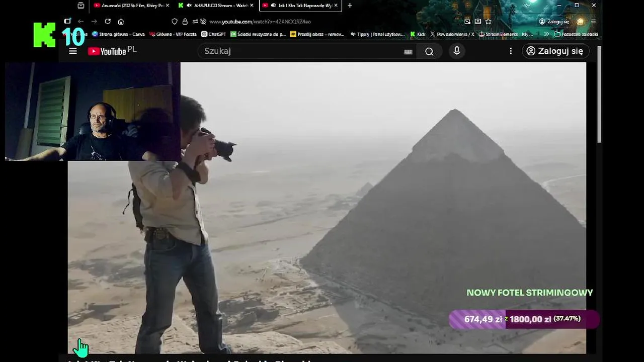Open Pozostałe zakładki bookmarks folder
The height and width of the screenshot is (362, 644).
576,34
